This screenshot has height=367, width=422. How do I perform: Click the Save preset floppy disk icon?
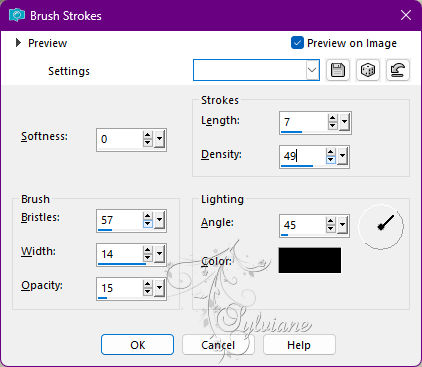pyautogui.click(x=338, y=70)
